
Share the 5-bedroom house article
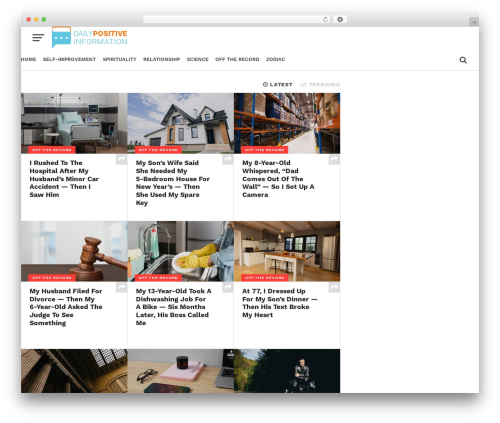228,159
